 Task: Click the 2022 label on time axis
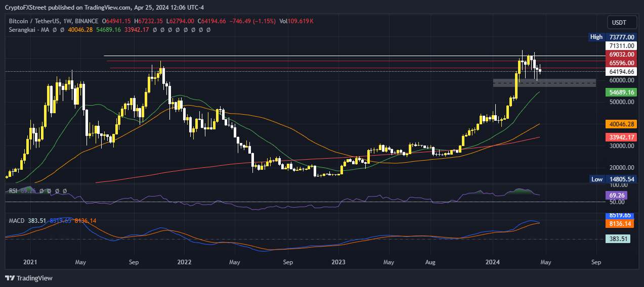(x=184, y=263)
